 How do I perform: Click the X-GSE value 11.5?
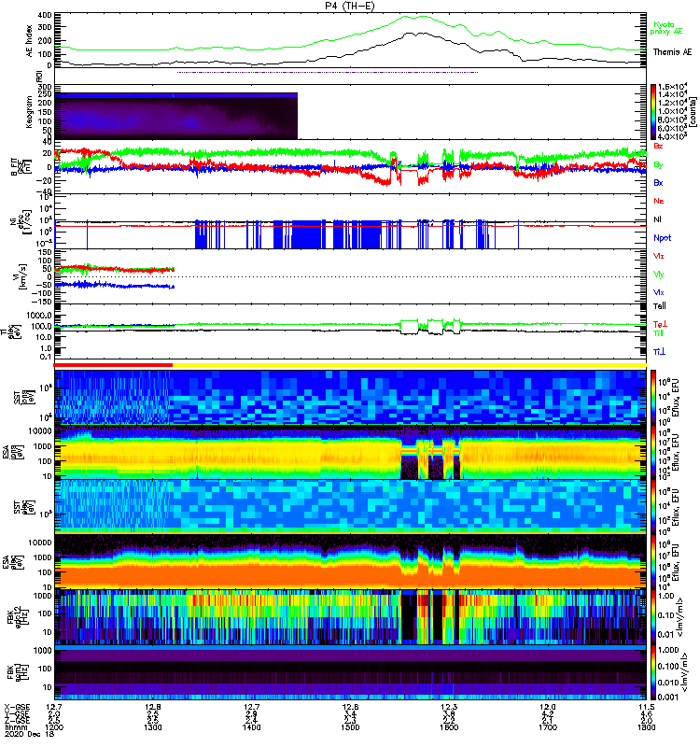[646, 707]
